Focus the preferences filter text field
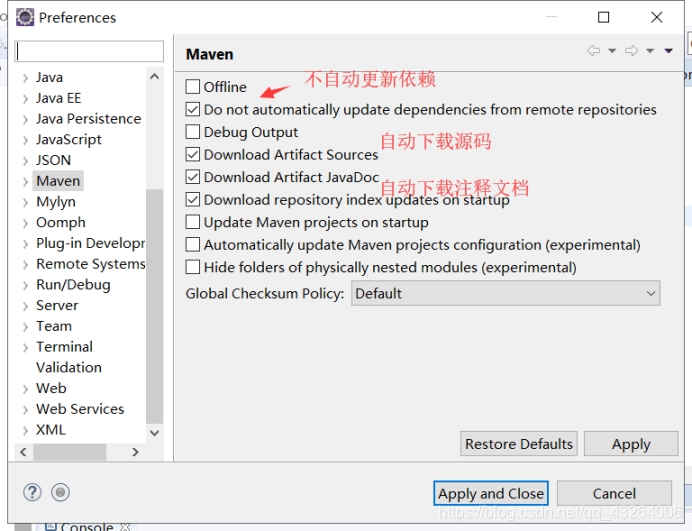This screenshot has width=692, height=531. tap(89, 51)
